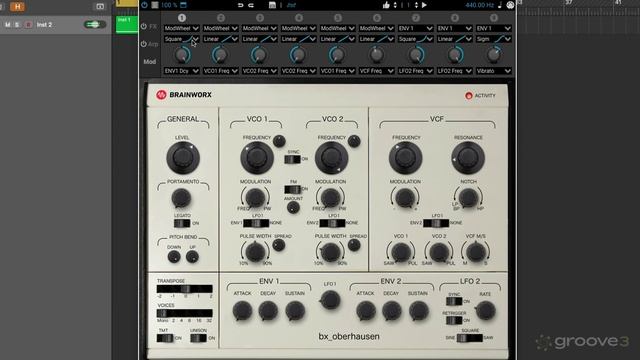
Task: Open slot 7 ENV 1 source dropdown
Action: pos(416,28)
